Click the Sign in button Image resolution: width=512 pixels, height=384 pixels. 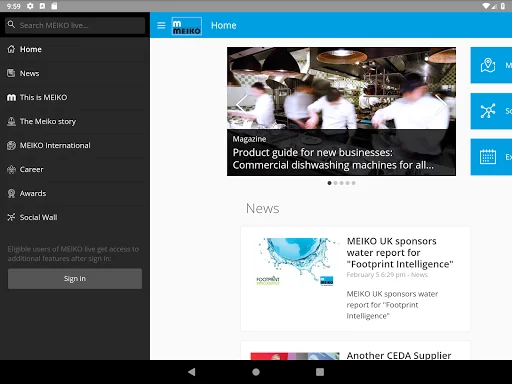[x=75, y=279]
